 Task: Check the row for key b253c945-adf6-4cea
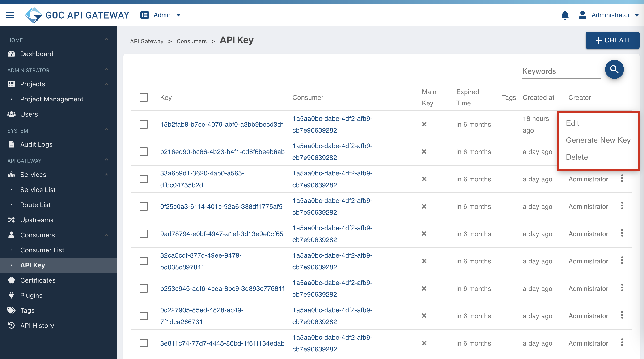click(144, 288)
